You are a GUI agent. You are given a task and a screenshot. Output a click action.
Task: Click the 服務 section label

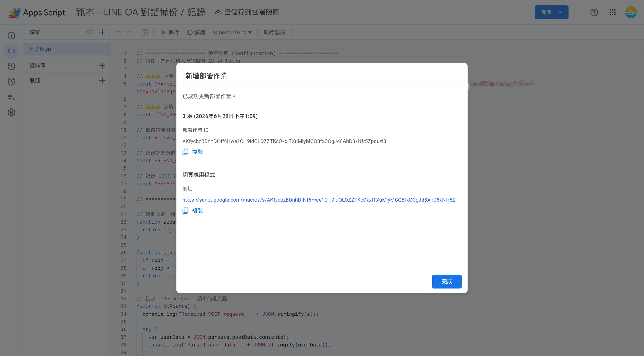pos(35,81)
